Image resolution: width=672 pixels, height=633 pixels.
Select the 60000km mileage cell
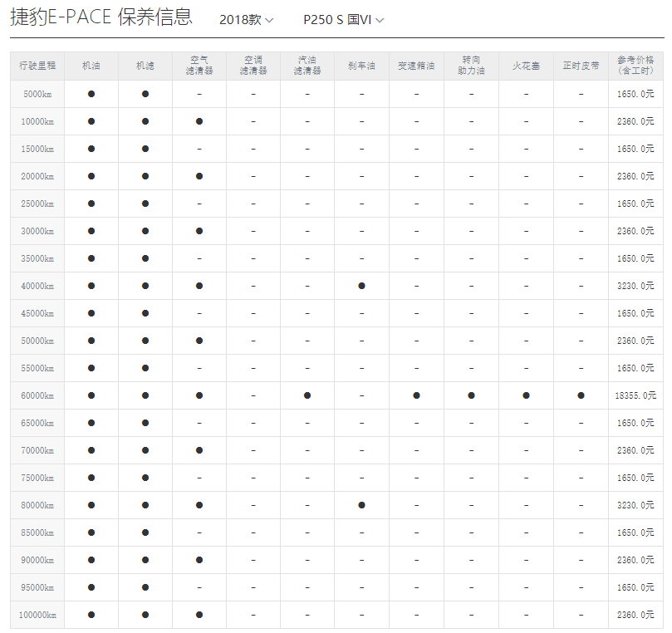pyautogui.click(x=37, y=395)
